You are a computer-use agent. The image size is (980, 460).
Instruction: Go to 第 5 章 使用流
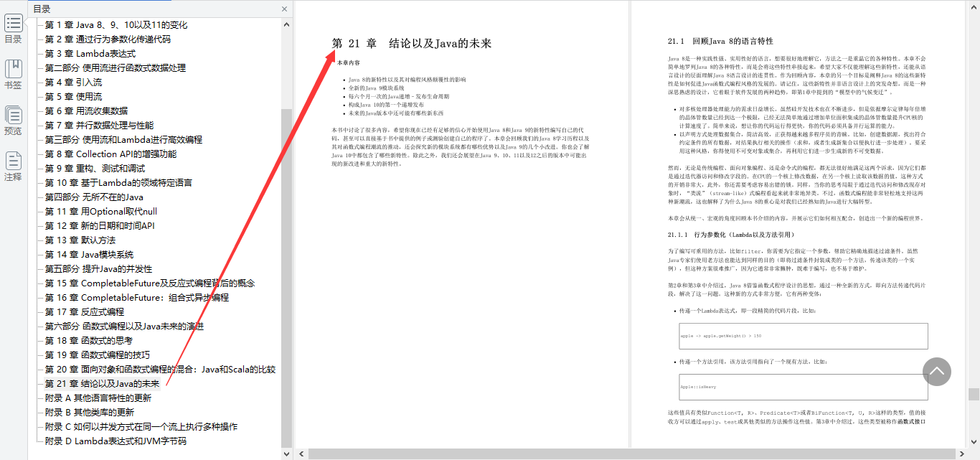click(x=73, y=97)
